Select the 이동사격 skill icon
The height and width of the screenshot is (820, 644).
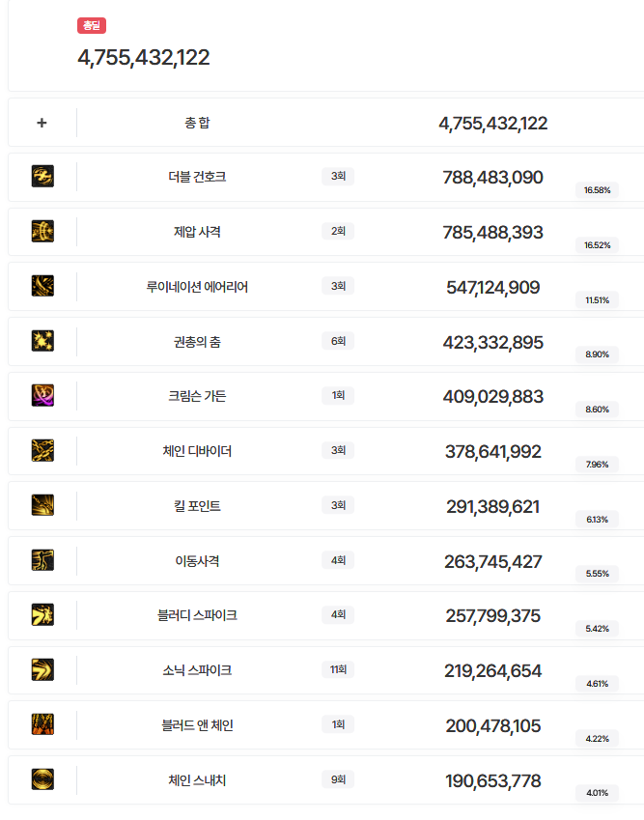42,560
